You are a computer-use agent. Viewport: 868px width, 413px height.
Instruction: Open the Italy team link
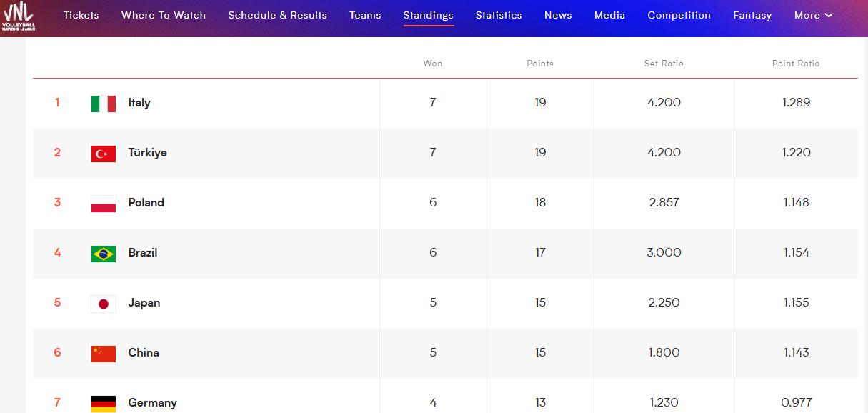(x=139, y=103)
